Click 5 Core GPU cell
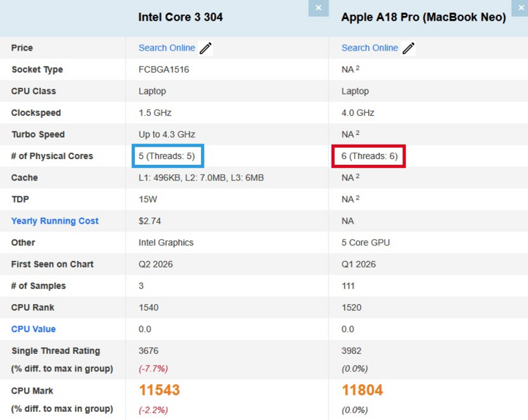 click(366, 243)
